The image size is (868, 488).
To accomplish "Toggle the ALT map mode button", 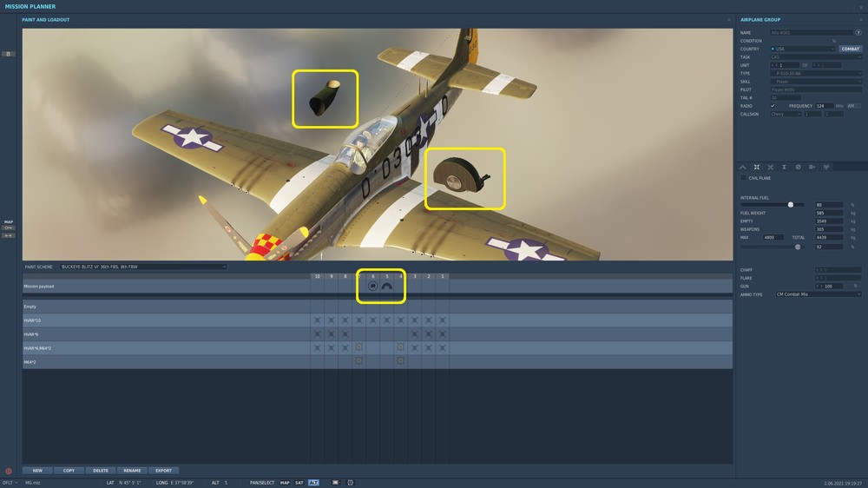I will 313,483.
